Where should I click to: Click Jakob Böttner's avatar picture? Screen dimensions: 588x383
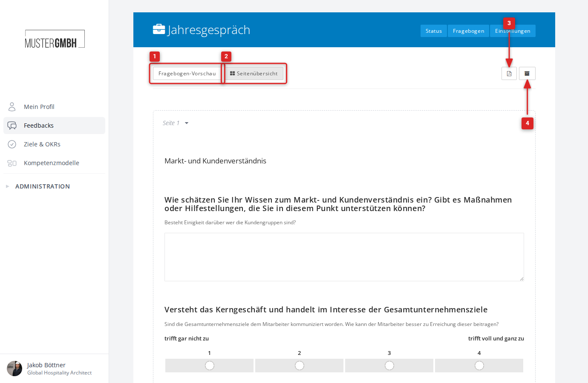(x=14, y=369)
